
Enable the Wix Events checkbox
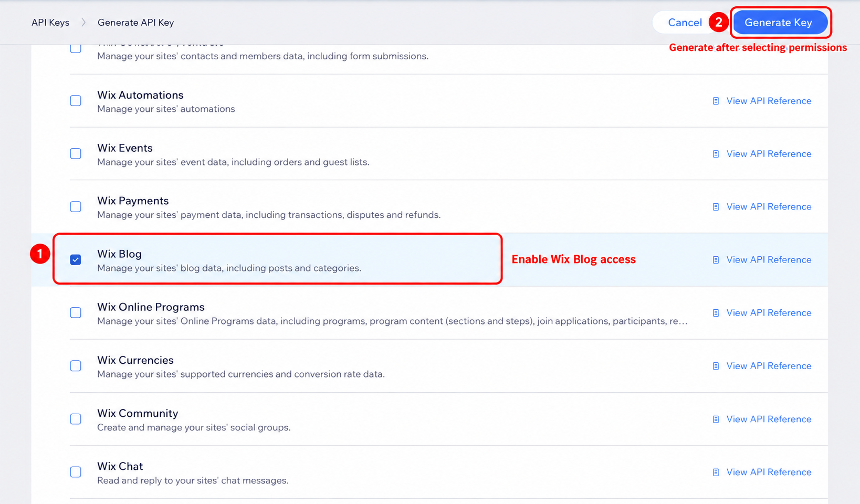76,154
